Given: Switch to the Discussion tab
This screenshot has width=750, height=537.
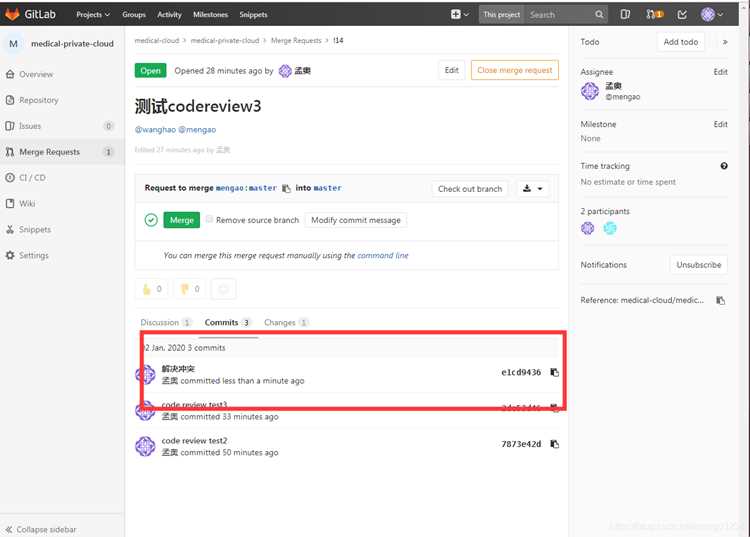Looking at the screenshot, I should pos(165,322).
